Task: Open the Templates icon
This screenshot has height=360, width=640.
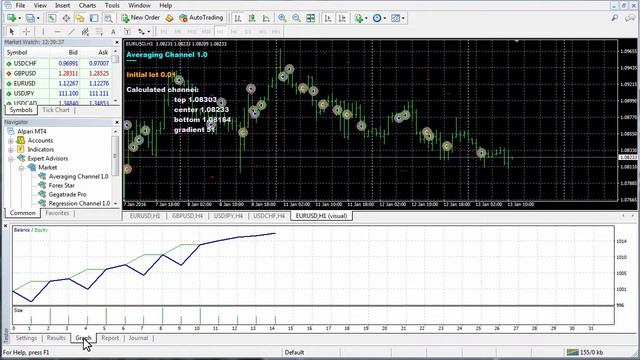Action: pyautogui.click(x=395, y=18)
